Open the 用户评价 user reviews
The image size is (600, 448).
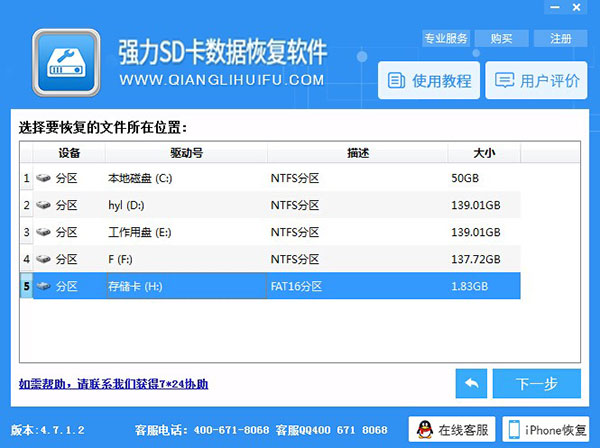[x=536, y=80]
